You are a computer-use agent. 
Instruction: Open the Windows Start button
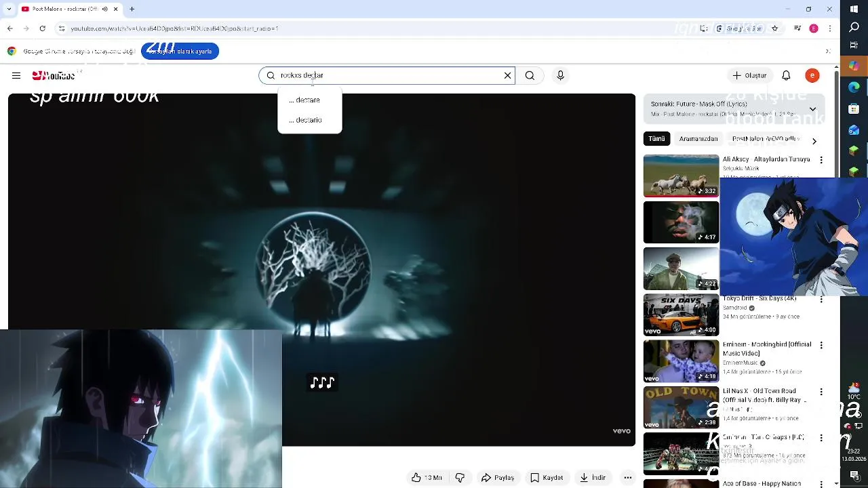click(x=854, y=9)
